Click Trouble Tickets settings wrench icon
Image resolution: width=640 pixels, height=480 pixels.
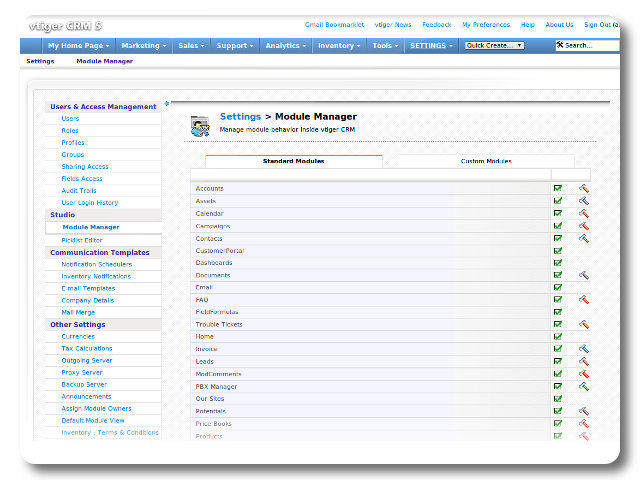point(583,324)
